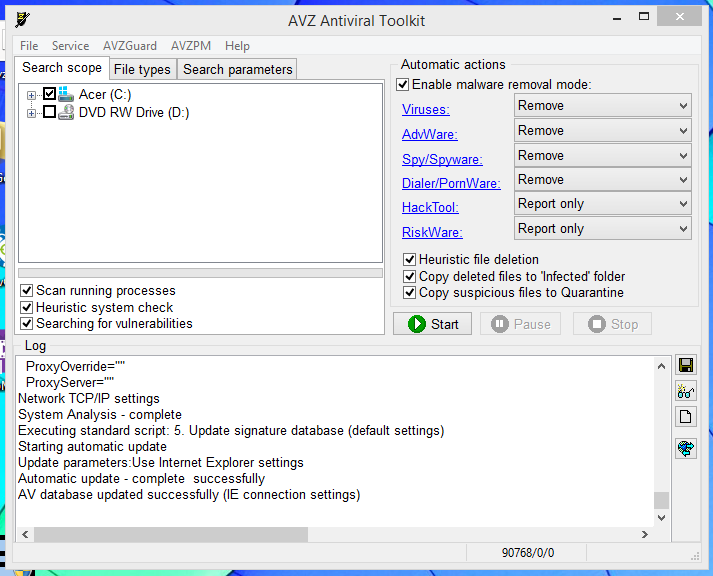Open the Spy/Spyware action dropdown
The height and width of the screenshot is (576, 713).
point(603,155)
